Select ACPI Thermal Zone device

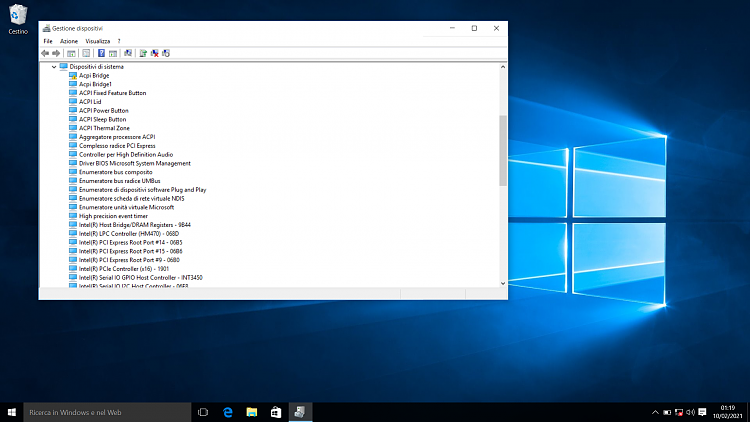[104, 128]
